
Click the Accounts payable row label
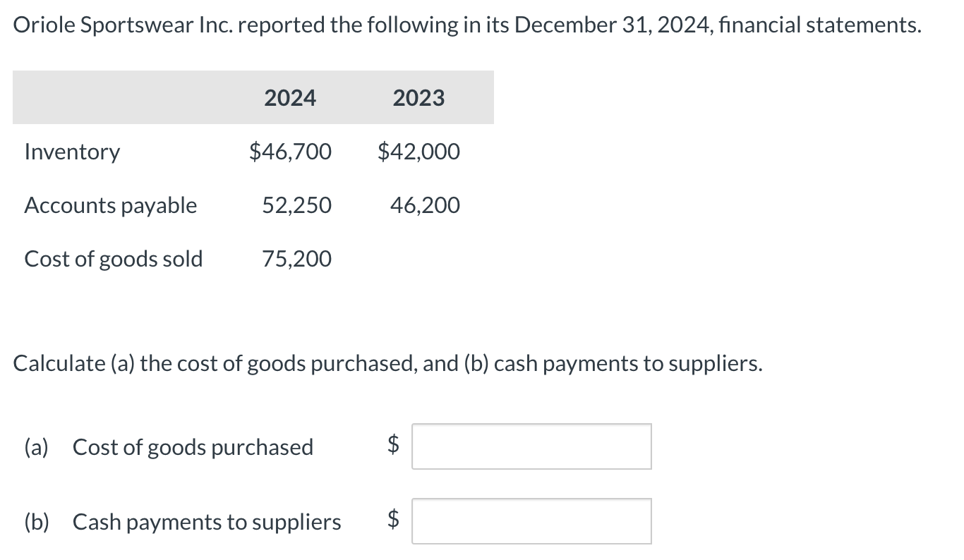(111, 205)
